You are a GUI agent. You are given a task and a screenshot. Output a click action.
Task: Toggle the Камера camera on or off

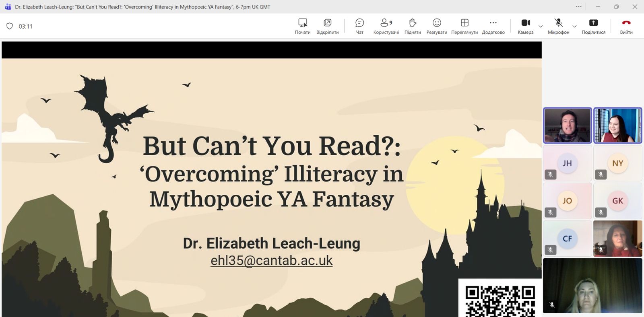[525, 26]
